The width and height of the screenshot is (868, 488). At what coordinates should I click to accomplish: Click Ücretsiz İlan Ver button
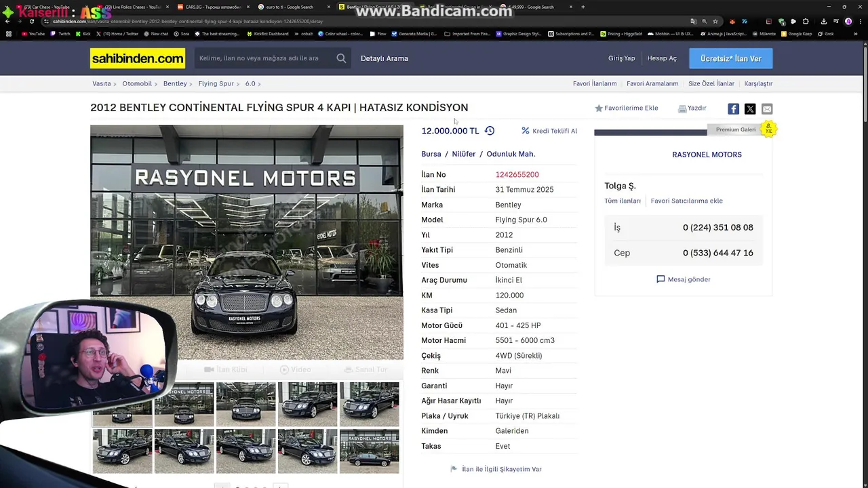731,58
